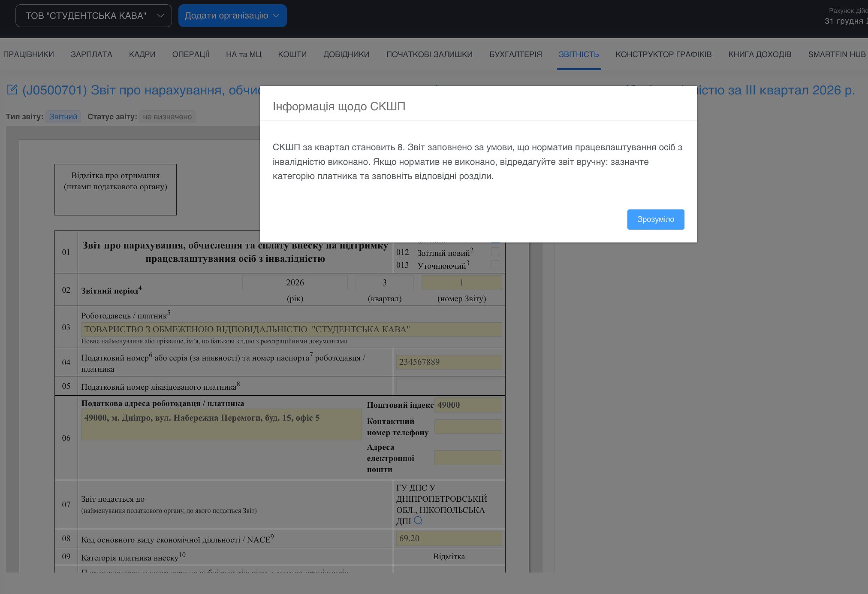
Task: Open ПОЧАТКОВІ ЗАЛИШКИ tab
Action: (x=429, y=55)
